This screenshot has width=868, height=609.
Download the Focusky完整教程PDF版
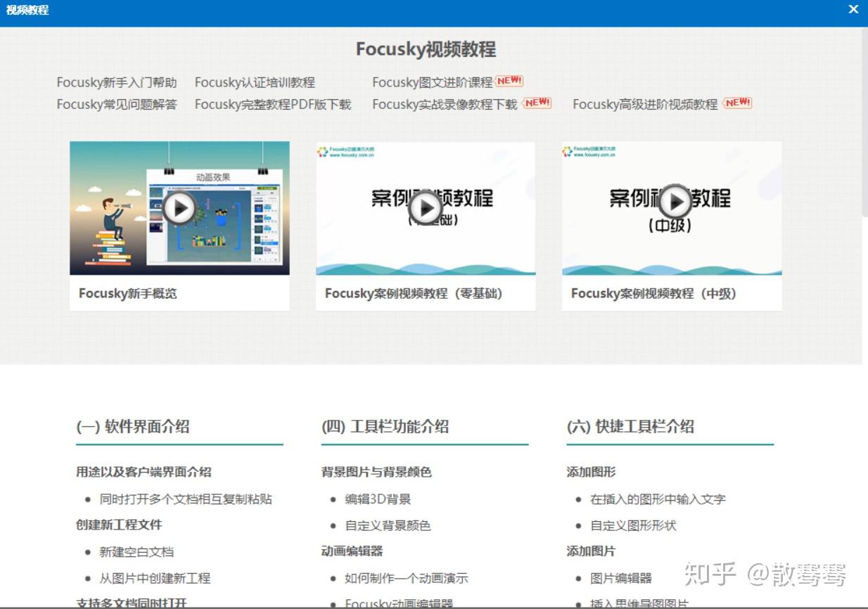pyautogui.click(x=272, y=104)
